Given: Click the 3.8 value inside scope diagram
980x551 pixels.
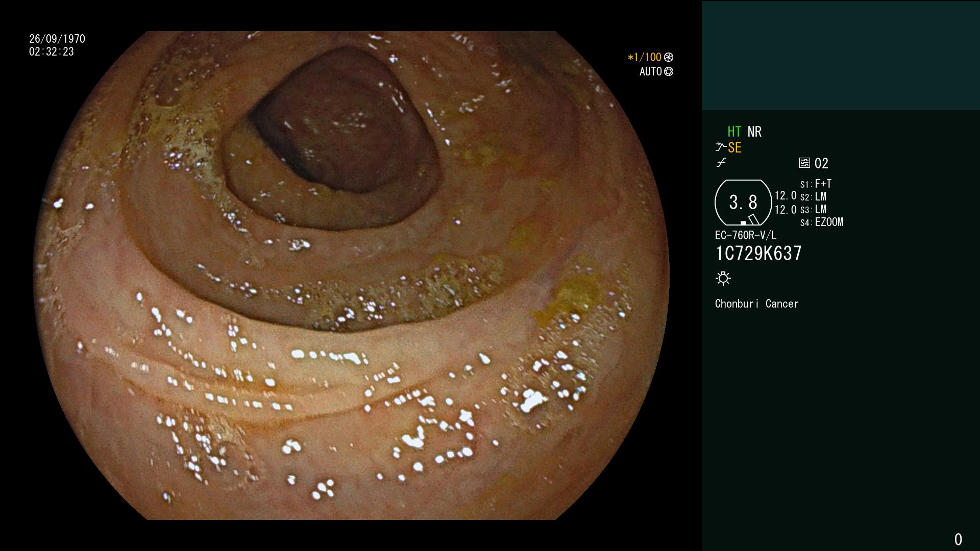Looking at the screenshot, I should pyautogui.click(x=743, y=203).
